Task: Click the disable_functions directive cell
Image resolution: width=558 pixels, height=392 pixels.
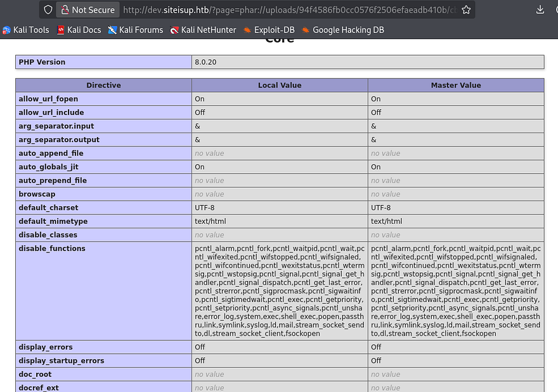Action: (52, 249)
